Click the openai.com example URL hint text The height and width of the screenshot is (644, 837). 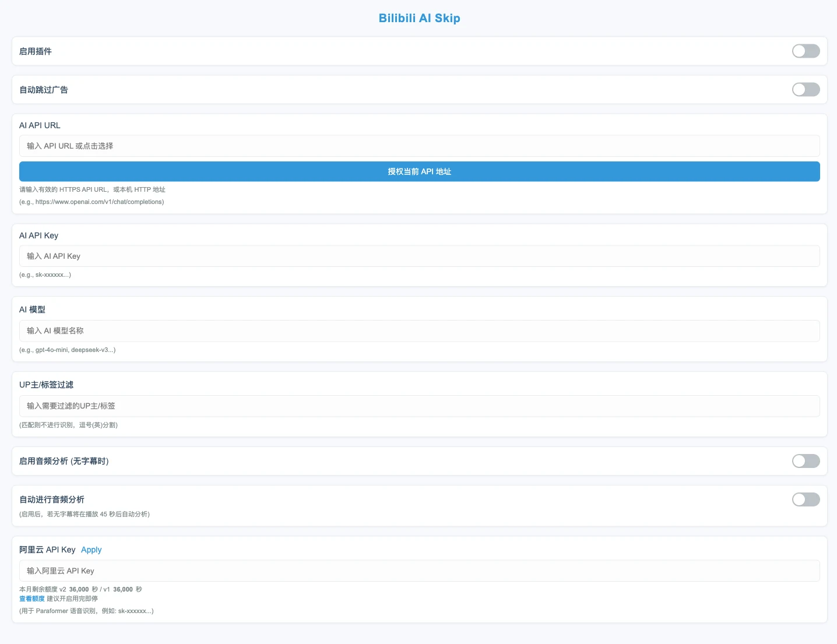(92, 202)
